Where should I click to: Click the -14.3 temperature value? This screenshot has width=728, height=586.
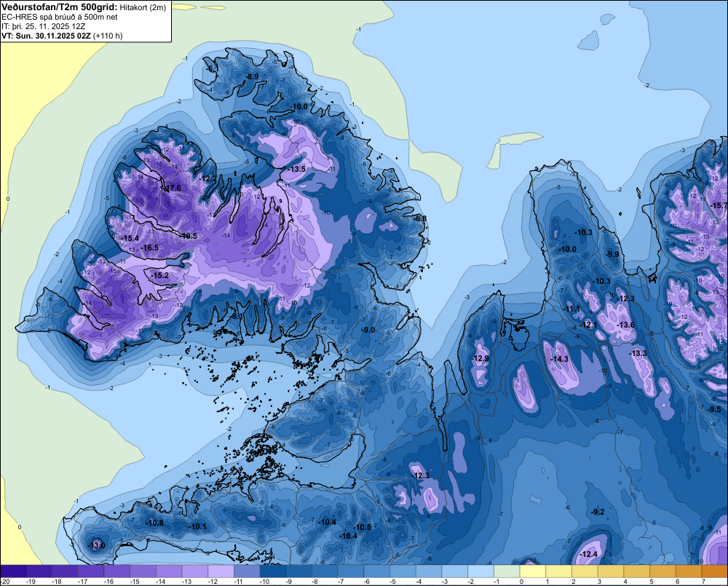click(x=560, y=359)
